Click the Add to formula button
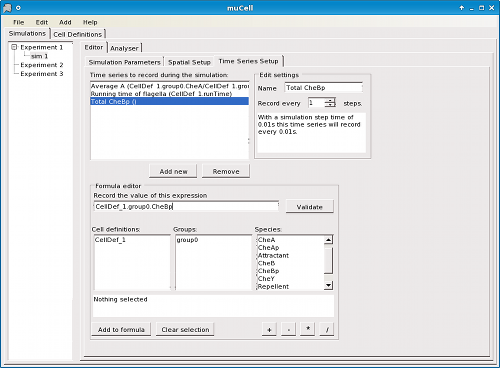The image size is (500, 368). pyautogui.click(x=121, y=329)
